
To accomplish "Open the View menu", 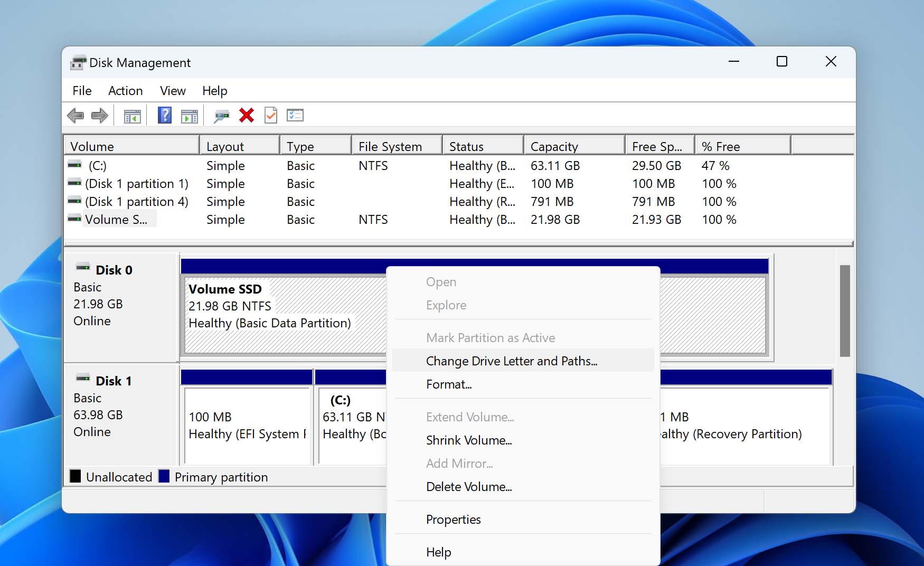I will point(173,91).
